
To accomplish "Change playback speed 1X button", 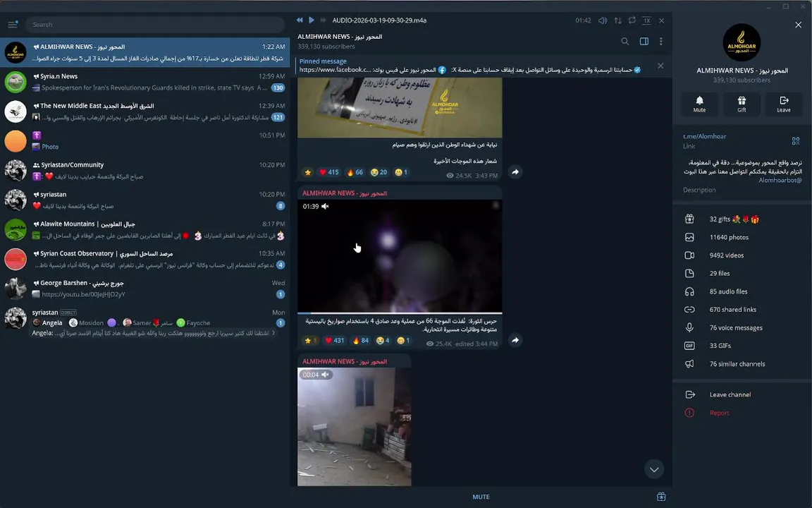I will (x=647, y=20).
